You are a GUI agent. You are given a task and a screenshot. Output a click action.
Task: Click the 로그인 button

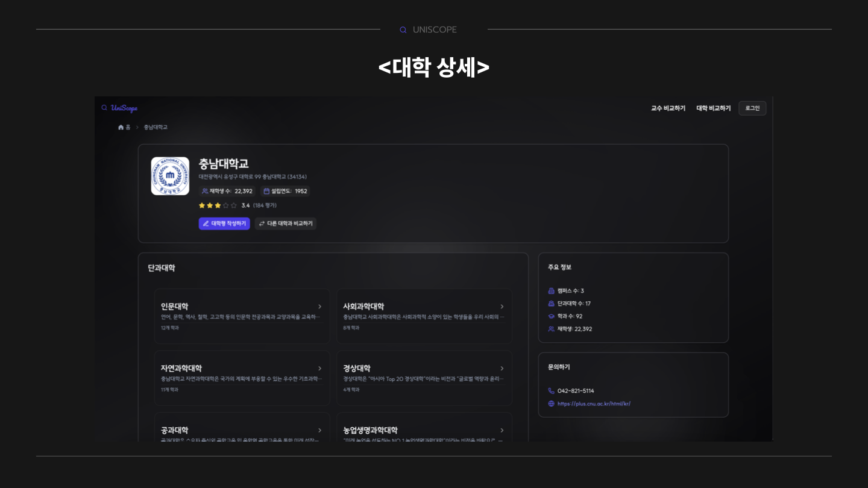pos(752,108)
